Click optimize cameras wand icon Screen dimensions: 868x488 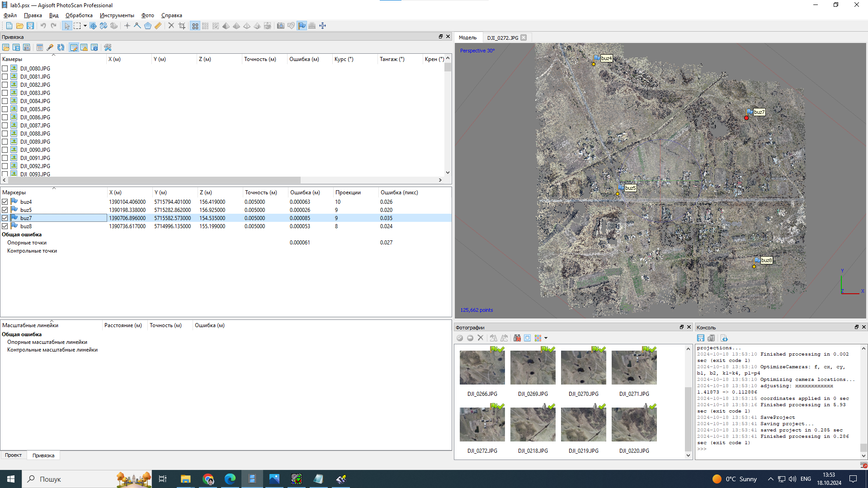[x=50, y=47]
